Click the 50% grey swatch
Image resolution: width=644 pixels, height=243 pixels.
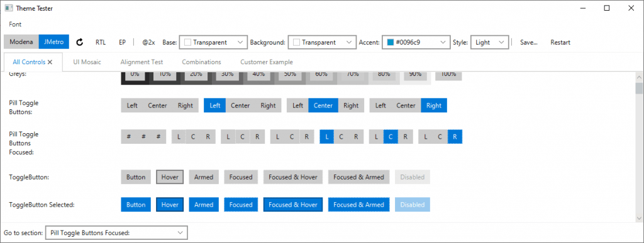click(290, 75)
